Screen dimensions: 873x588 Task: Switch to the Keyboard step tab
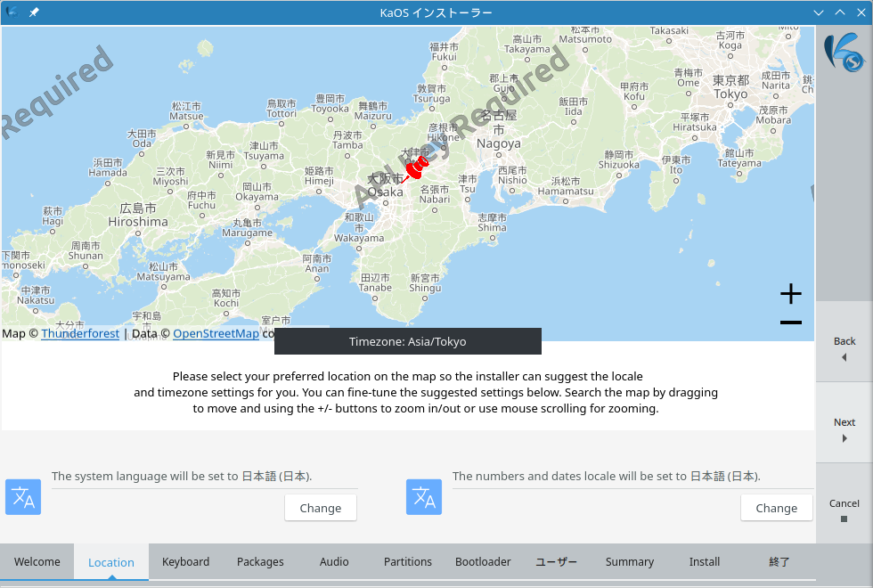click(x=185, y=562)
